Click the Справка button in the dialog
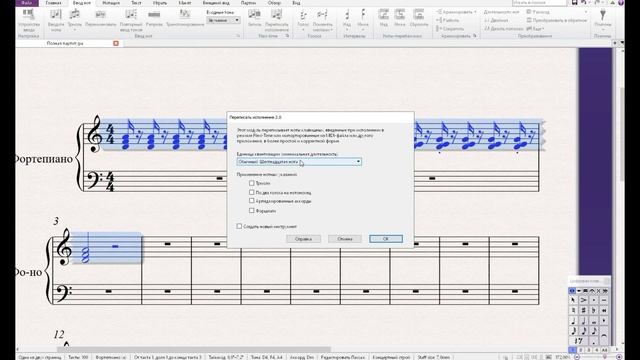640x360 pixels. [x=303, y=239]
